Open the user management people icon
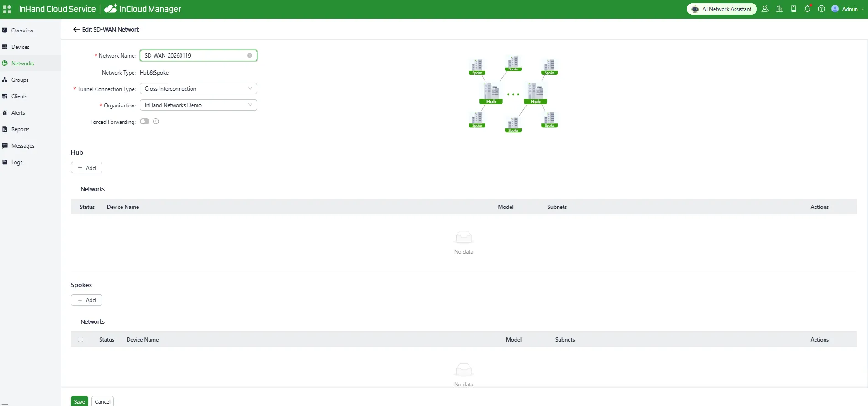This screenshot has height=406, width=868. (765, 9)
